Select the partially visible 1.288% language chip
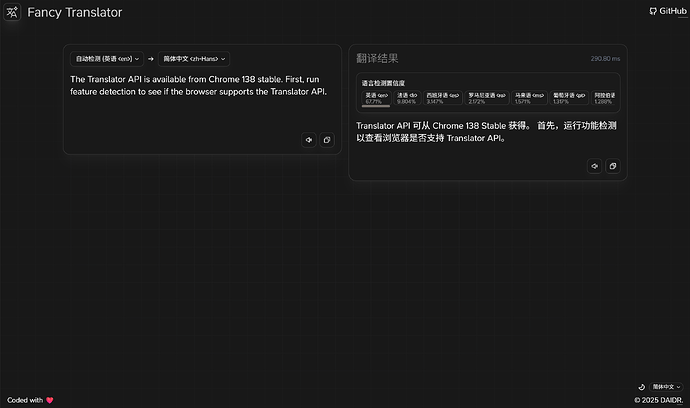This screenshot has width=690, height=408. pyautogui.click(x=603, y=98)
